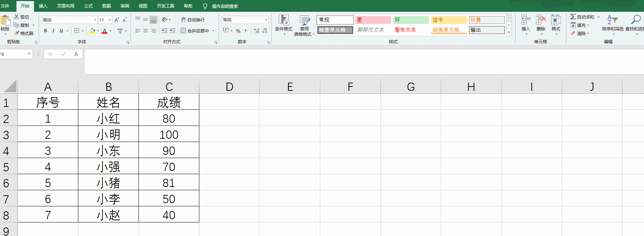Open the font size dropdown
644x236 pixels.
[109, 20]
